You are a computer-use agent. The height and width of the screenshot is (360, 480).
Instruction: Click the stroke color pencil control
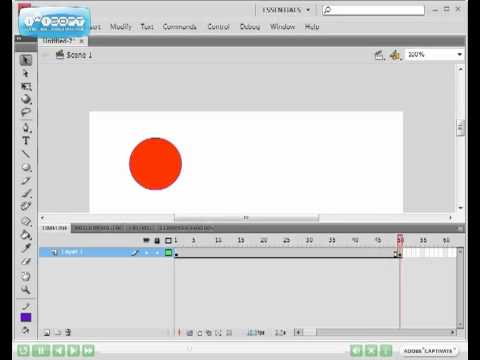pyautogui.click(x=26, y=306)
